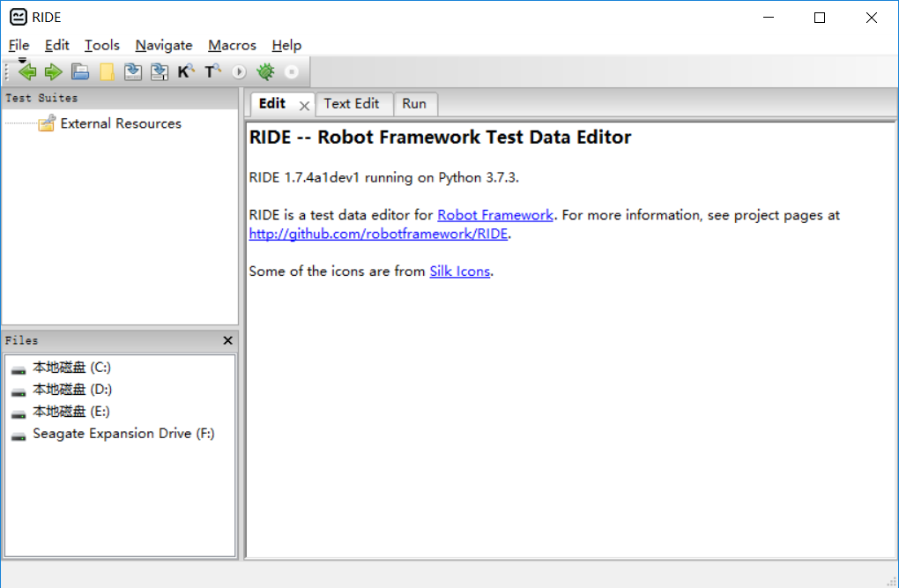Open a test suite with toolbar icon
The width and height of the screenshot is (899, 588).
80,71
